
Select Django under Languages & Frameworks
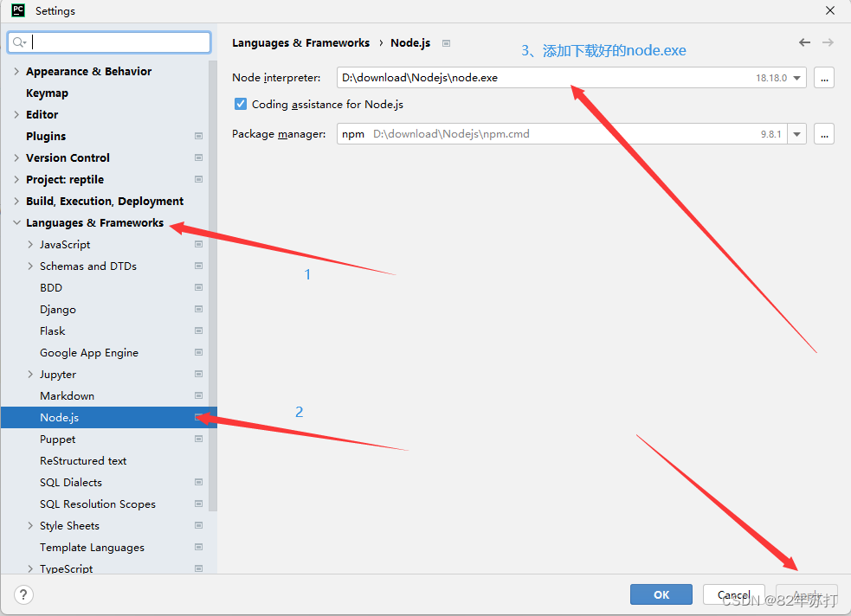58,310
